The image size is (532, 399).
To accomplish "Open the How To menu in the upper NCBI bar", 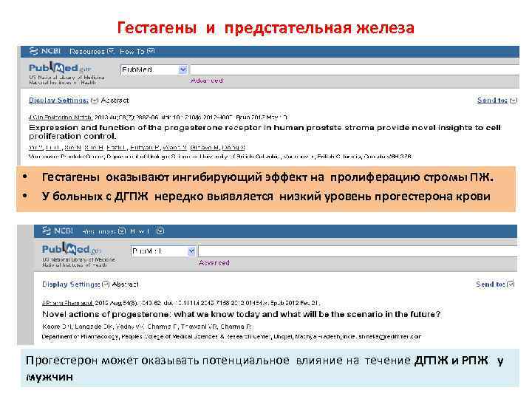I will (x=137, y=51).
